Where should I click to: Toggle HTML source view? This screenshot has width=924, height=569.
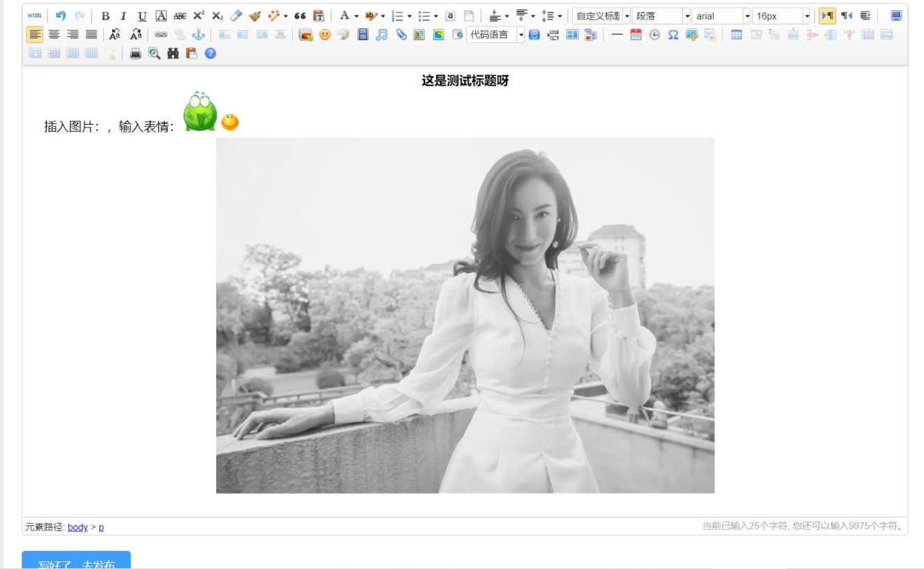33,15
